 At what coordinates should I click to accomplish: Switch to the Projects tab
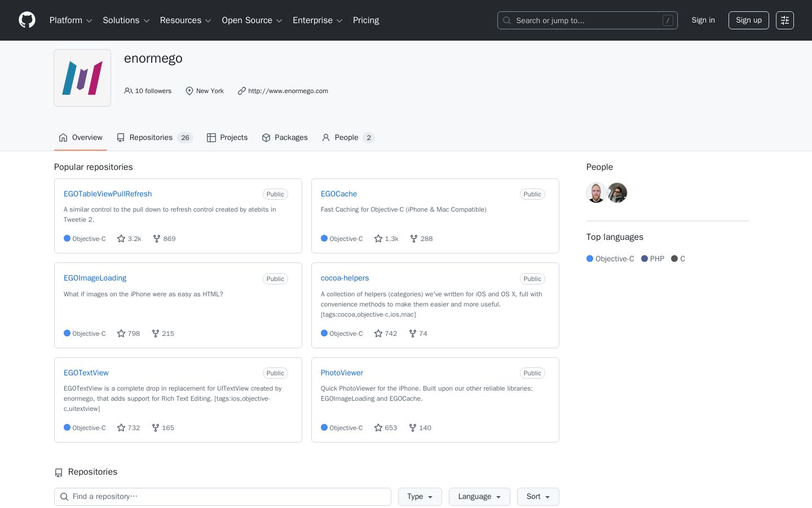227,138
